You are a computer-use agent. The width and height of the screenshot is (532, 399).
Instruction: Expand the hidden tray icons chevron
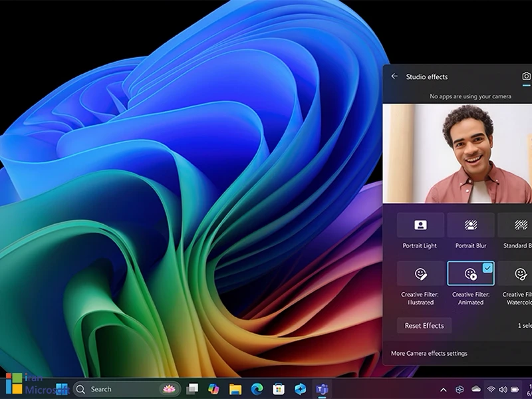[x=443, y=390]
